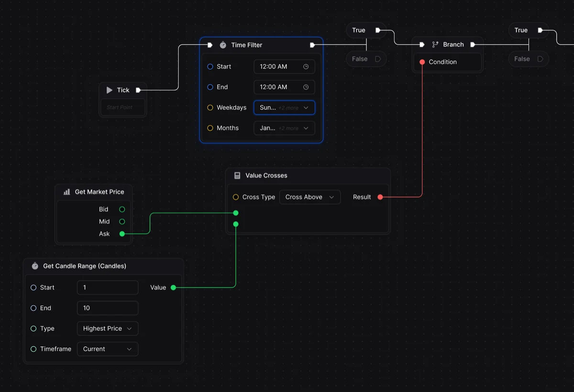Click the Weekdays input port circle

(x=210, y=108)
